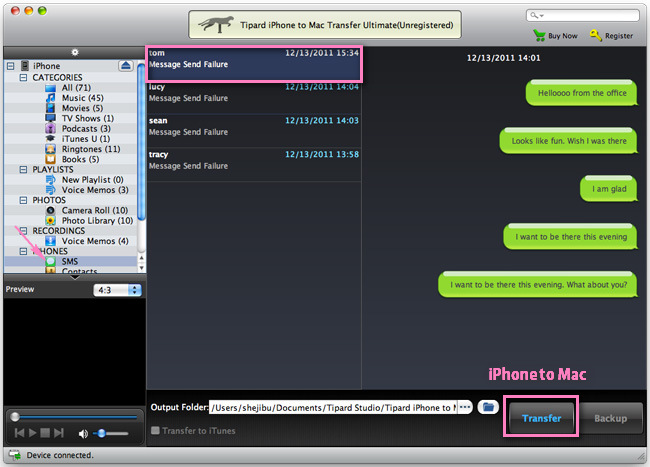Select the SMS item
Screen dimensions: 650x467
point(70,261)
